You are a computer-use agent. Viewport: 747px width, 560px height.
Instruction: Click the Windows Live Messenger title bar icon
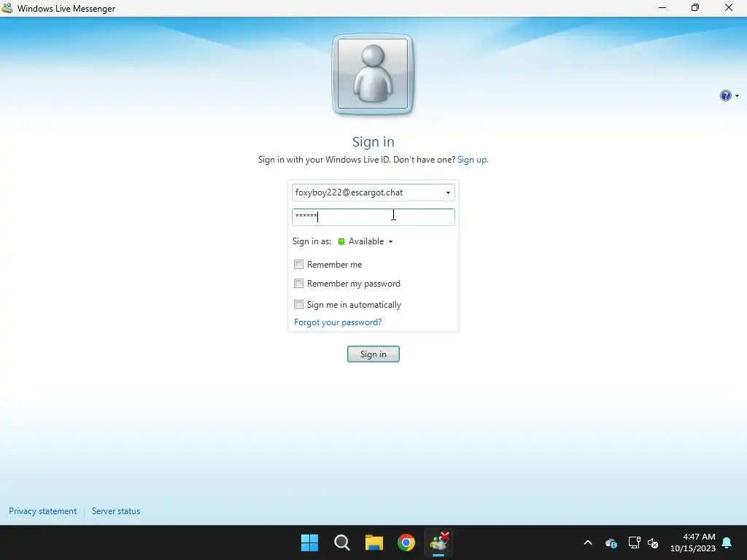point(7,8)
